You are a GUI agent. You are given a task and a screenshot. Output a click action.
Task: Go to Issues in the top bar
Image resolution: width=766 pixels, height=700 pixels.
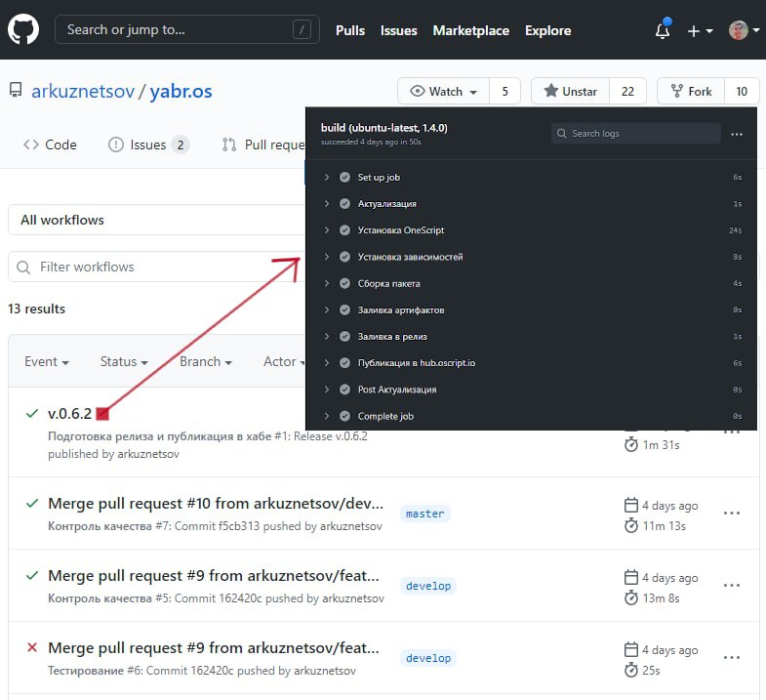[399, 30]
